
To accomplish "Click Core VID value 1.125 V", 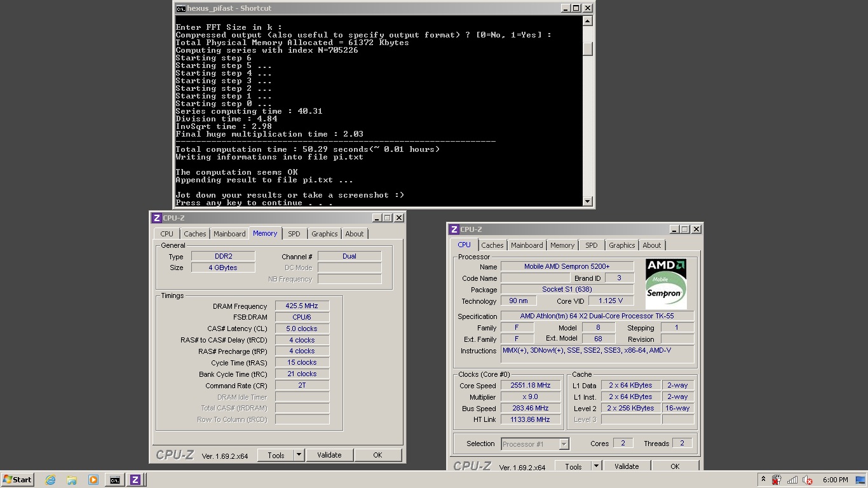I will (x=611, y=301).
